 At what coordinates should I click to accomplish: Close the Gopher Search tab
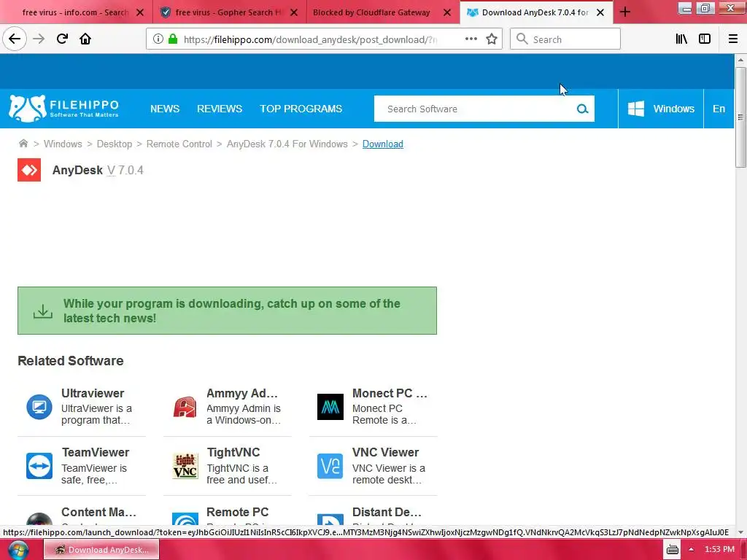coord(294,12)
